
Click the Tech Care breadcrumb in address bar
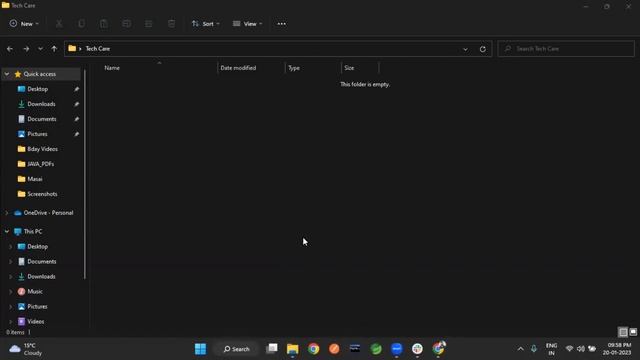(x=98, y=49)
